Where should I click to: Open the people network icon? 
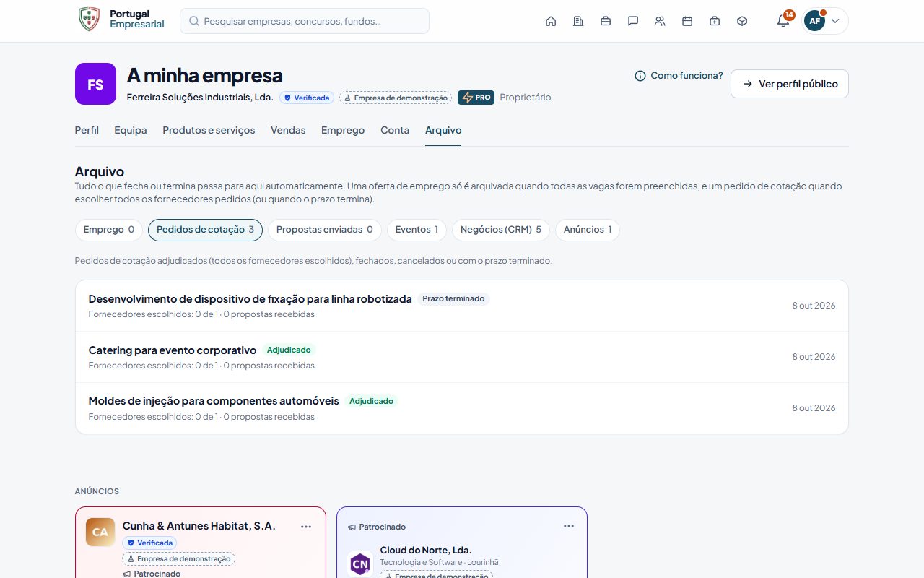660,21
